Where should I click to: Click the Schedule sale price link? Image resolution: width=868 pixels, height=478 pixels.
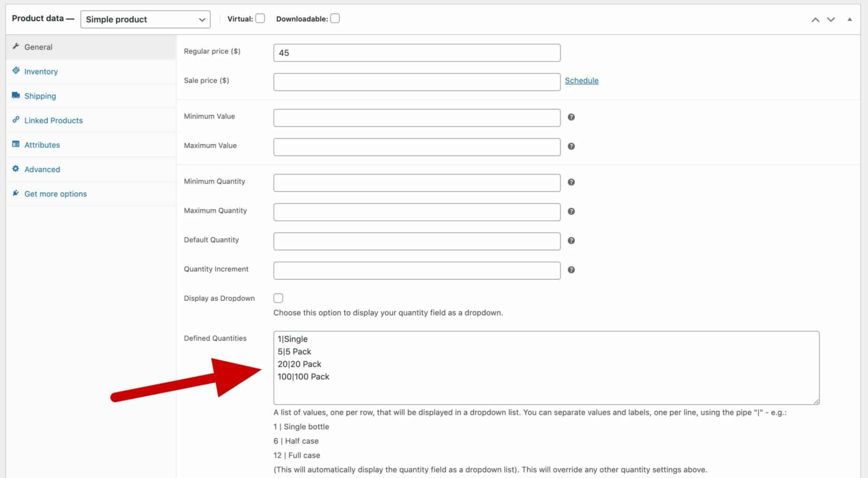point(581,80)
